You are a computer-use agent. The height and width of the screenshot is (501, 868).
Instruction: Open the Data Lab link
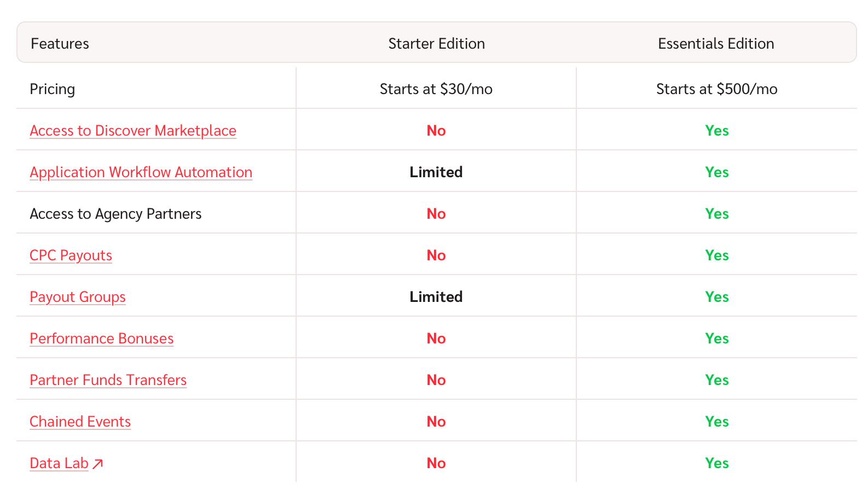coord(59,463)
